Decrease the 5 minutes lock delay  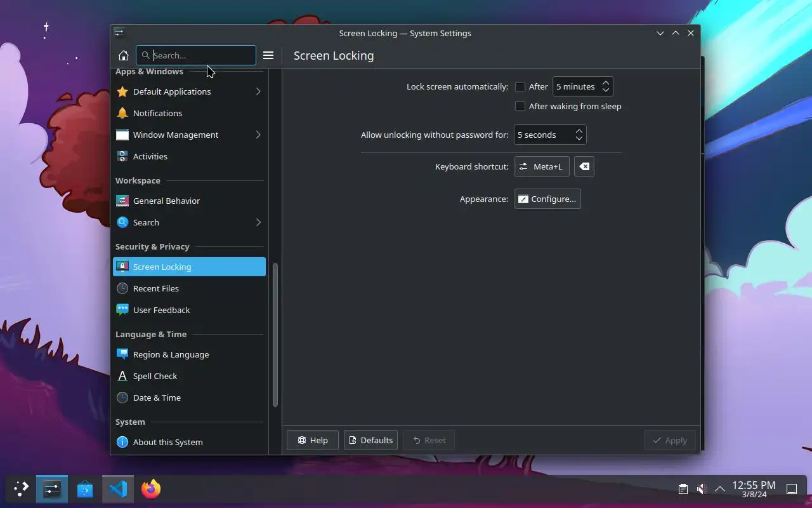coord(606,90)
